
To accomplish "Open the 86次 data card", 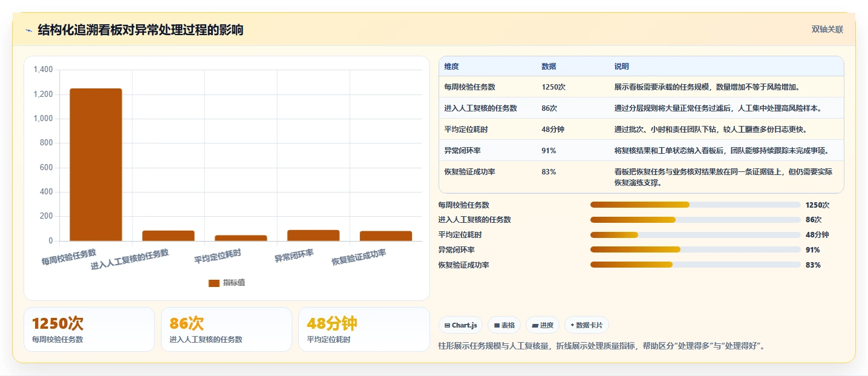I will pyautogui.click(x=226, y=329).
